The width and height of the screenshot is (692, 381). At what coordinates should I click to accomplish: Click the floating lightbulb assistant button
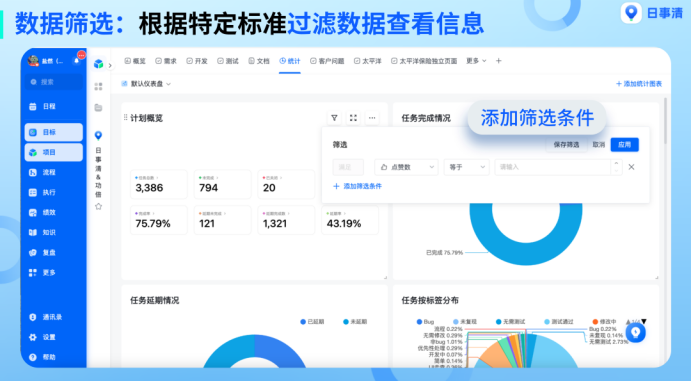click(x=636, y=332)
